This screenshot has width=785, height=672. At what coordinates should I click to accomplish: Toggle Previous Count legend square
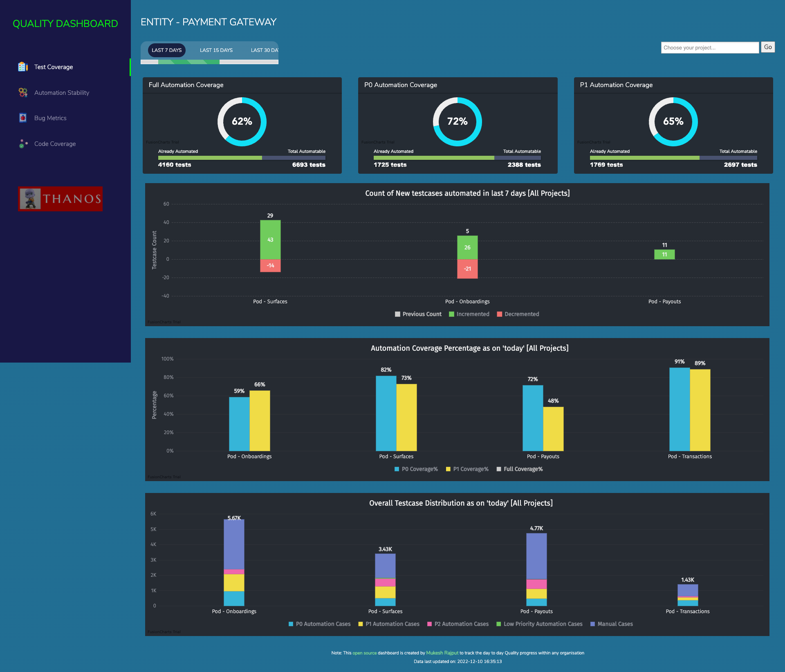(397, 314)
